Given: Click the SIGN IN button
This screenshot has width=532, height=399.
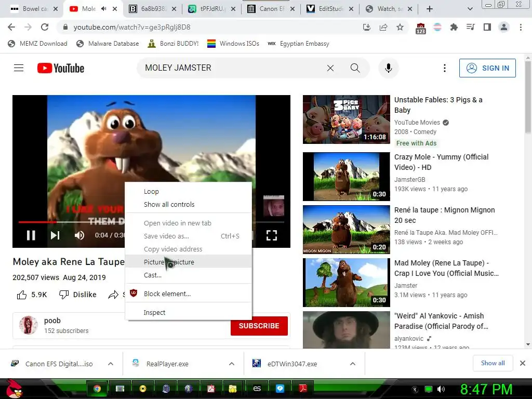Looking at the screenshot, I should point(487,68).
